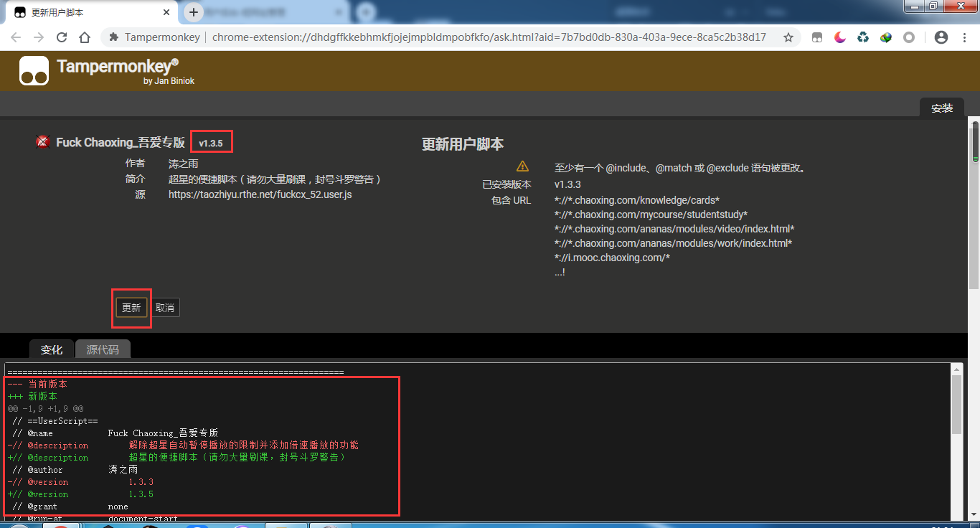Open the green recycle extension icon
Image resolution: width=980 pixels, height=528 pixels.
click(x=863, y=37)
